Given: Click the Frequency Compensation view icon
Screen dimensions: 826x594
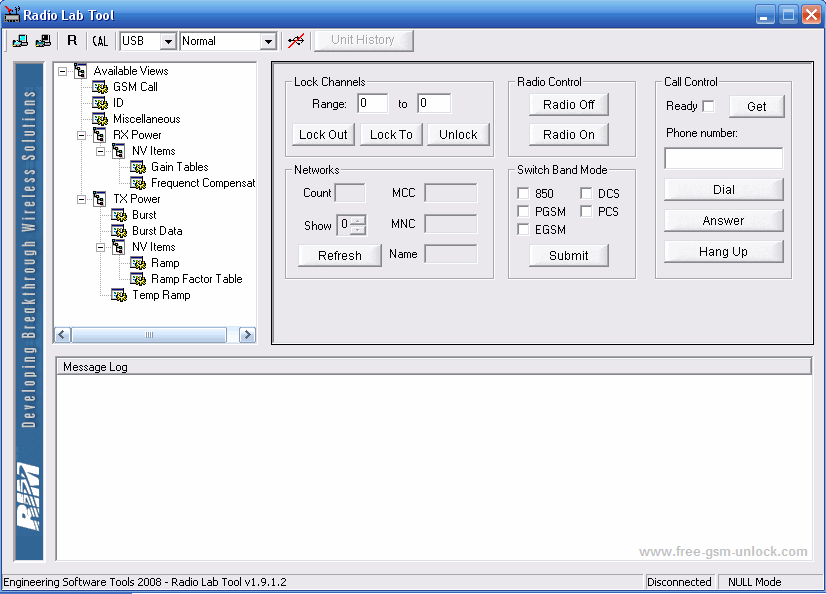Looking at the screenshot, I should pyautogui.click(x=138, y=183).
